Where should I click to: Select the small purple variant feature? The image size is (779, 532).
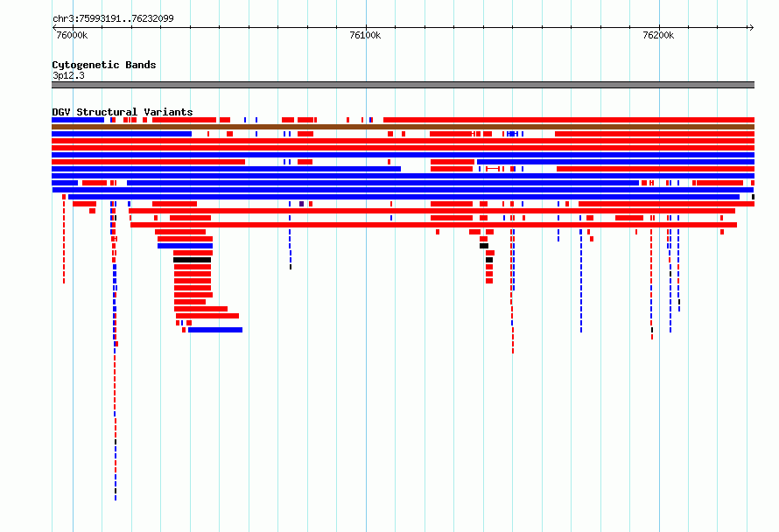(302, 204)
